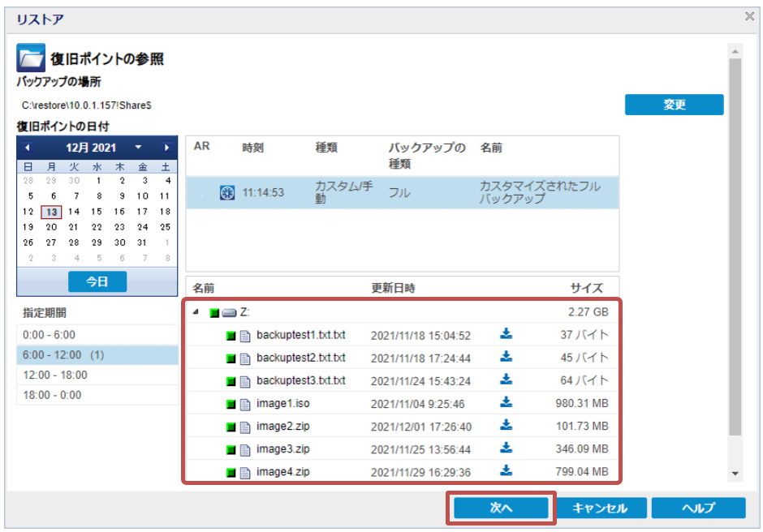The height and width of the screenshot is (532, 763).
Task: Click download icon for image1.iso
Action: (x=507, y=402)
